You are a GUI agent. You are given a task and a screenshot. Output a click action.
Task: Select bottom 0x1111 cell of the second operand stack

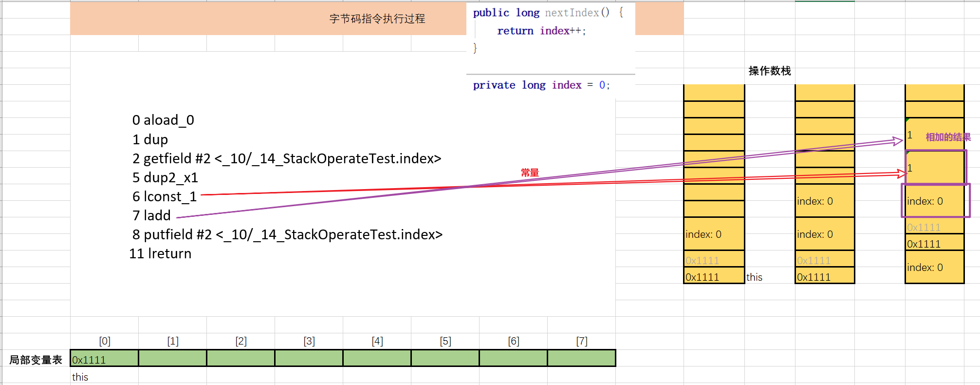(x=825, y=276)
